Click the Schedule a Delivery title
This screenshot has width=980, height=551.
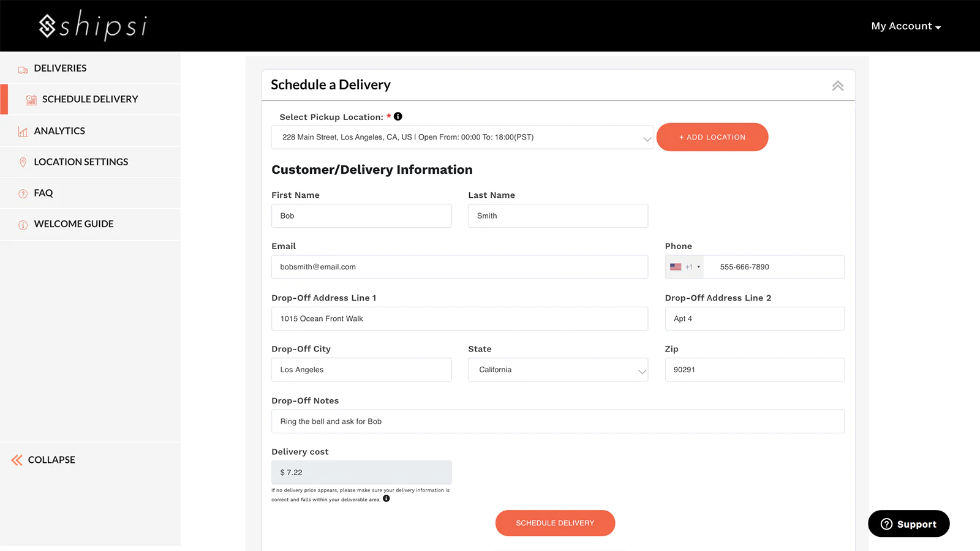331,84
